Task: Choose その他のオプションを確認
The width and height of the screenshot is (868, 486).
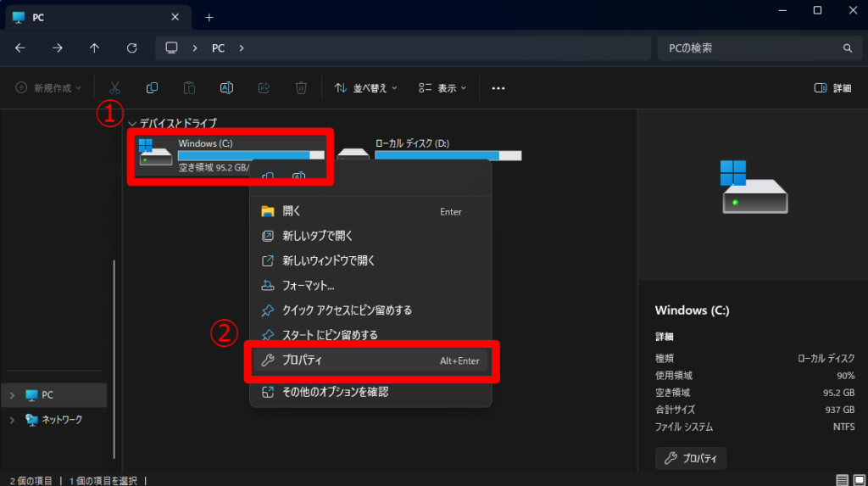Action: (x=370, y=392)
